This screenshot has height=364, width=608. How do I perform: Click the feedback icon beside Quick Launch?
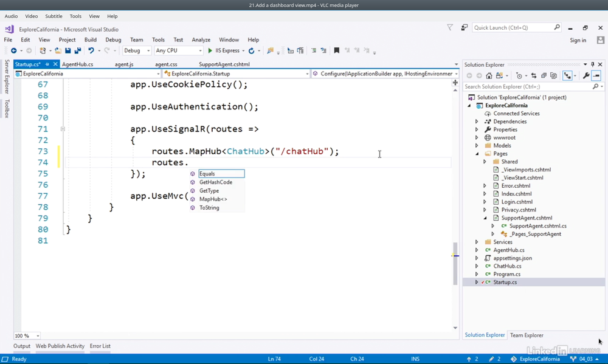pyautogui.click(x=465, y=27)
